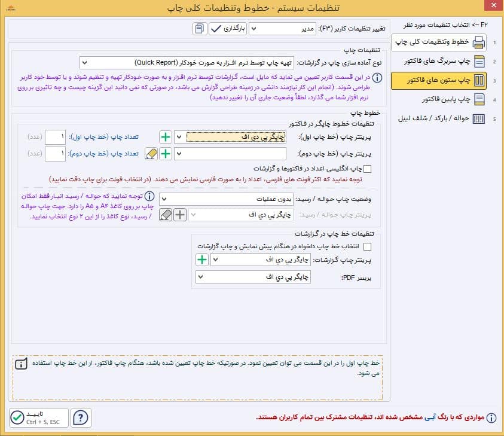Click the first print line copies field
Viewport: 504px width, 436px height.
pyautogui.click(x=55, y=137)
